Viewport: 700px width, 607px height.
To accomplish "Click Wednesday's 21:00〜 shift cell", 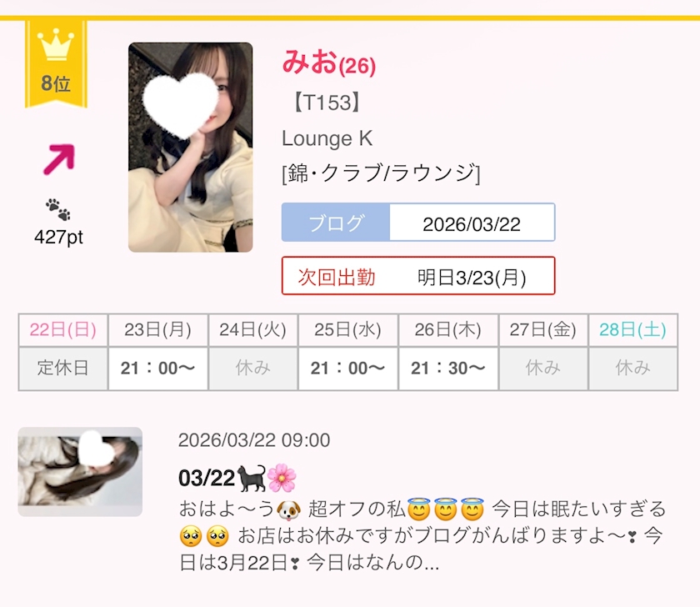I will (x=347, y=369).
